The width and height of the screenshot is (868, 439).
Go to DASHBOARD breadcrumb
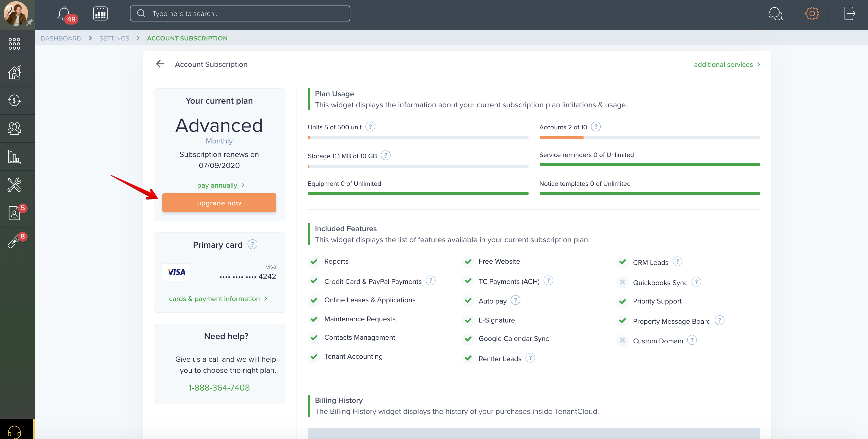tap(61, 38)
